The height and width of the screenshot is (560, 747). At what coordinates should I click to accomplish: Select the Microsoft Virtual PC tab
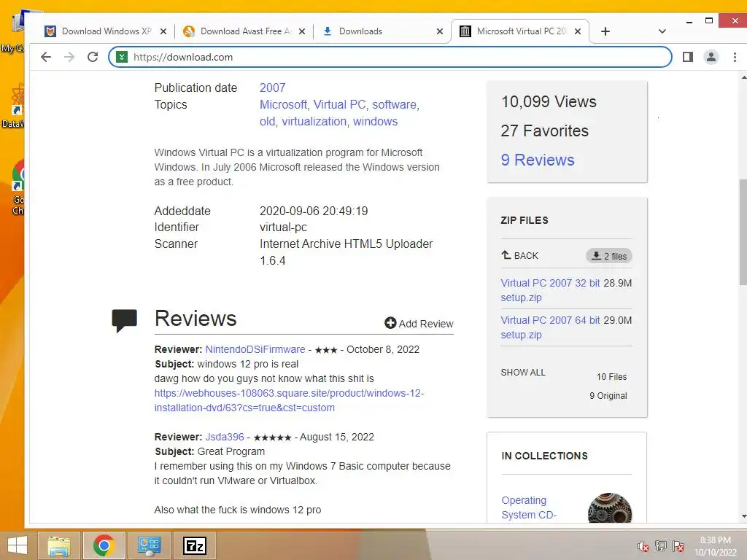pos(519,31)
